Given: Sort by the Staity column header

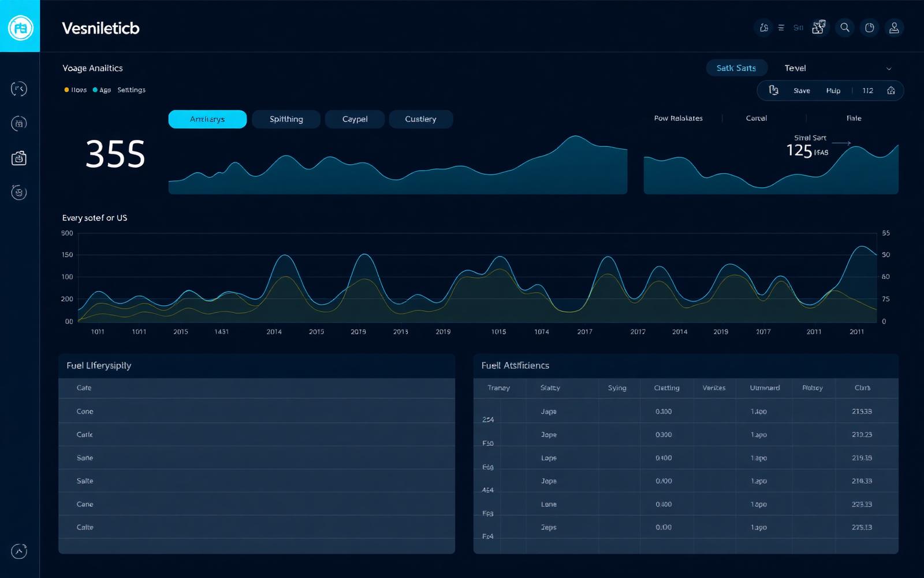Looking at the screenshot, I should pos(550,388).
